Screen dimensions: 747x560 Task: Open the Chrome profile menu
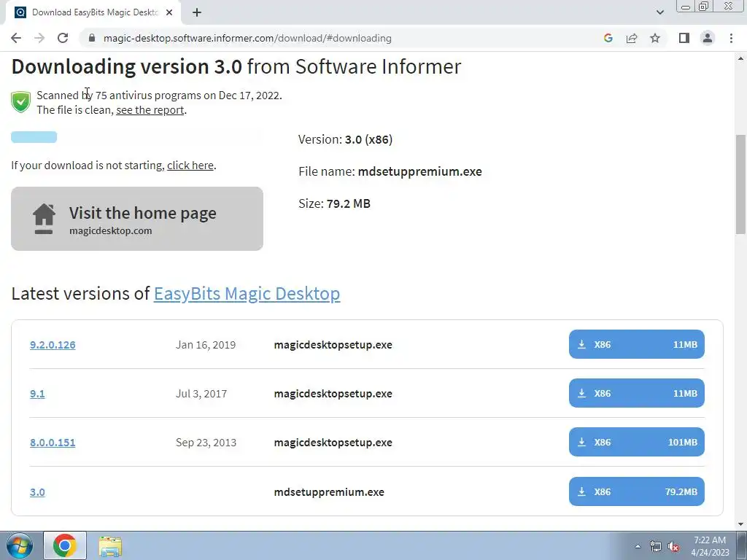708,38
